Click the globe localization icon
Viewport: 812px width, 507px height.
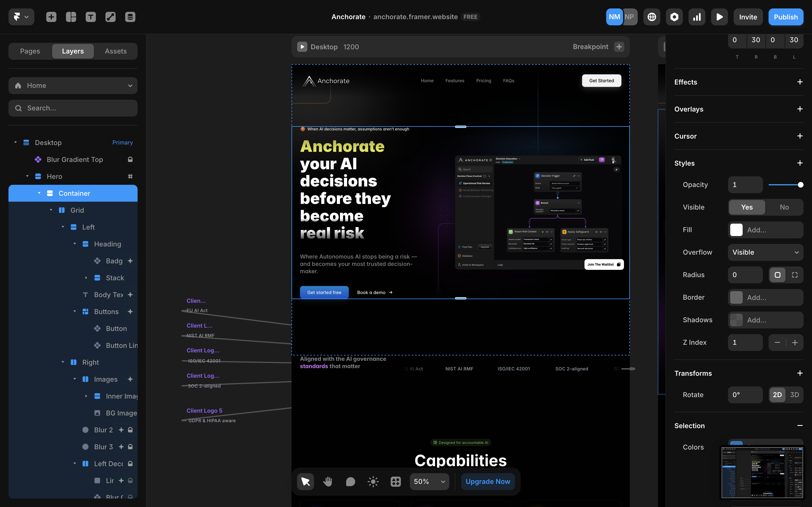[x=652, y=17]
